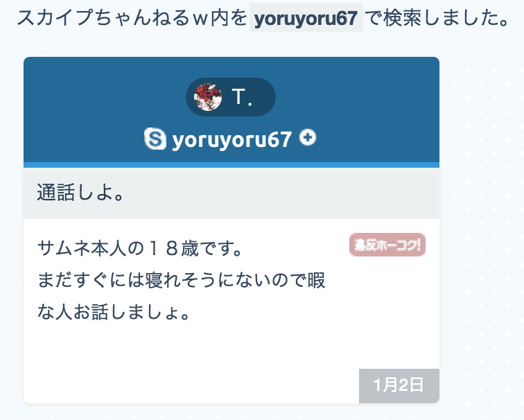This screenshot has height=420, width=524.
Task: Open the round profile avatar image
Action: pyautogui.click(x=208, y=97)
